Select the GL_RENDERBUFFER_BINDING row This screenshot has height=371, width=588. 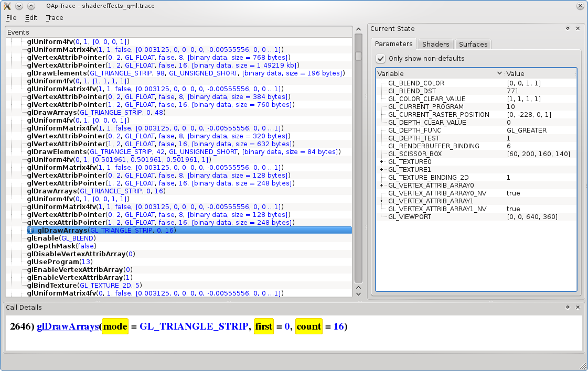(476, 146)
